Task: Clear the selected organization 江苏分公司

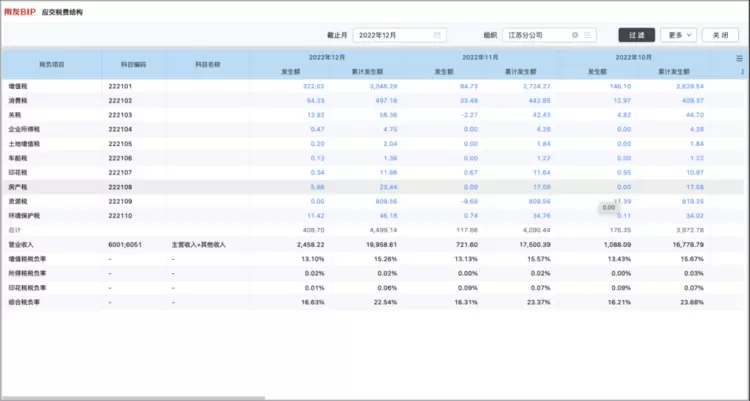Action: tap(575, 35)
